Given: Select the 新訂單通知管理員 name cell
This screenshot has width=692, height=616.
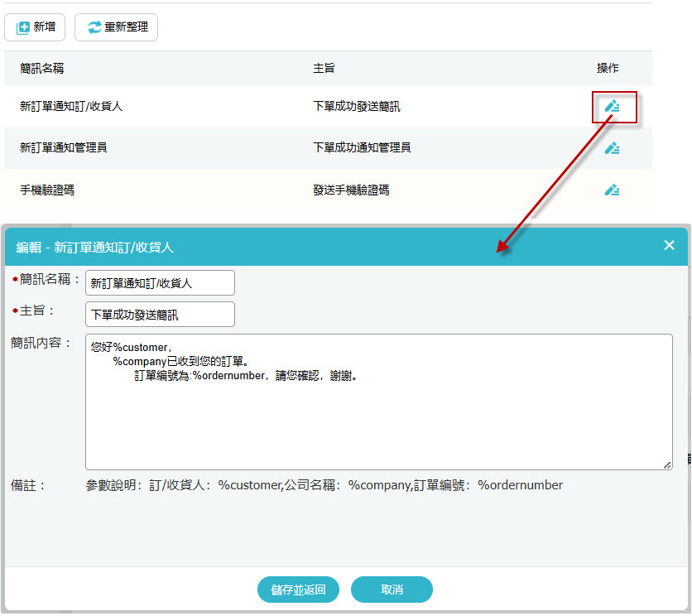Looking at the screenshot, I should click(64, 148).
